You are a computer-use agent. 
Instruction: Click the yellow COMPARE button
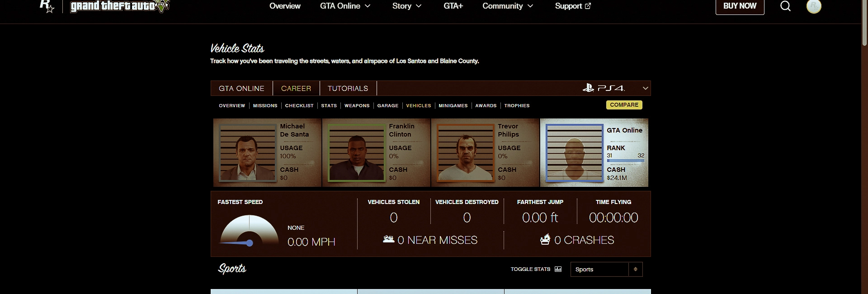pyautogui.click(x=624, y=104)
